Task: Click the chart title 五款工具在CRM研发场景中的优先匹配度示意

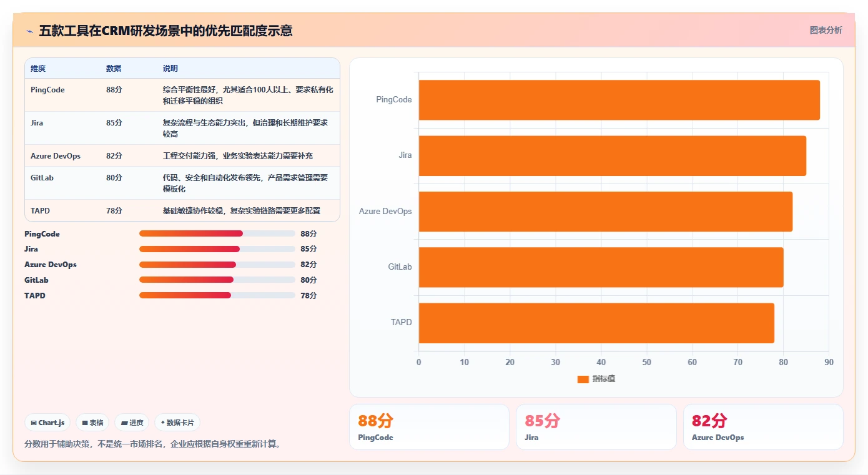Action: (x=165, y=31)
